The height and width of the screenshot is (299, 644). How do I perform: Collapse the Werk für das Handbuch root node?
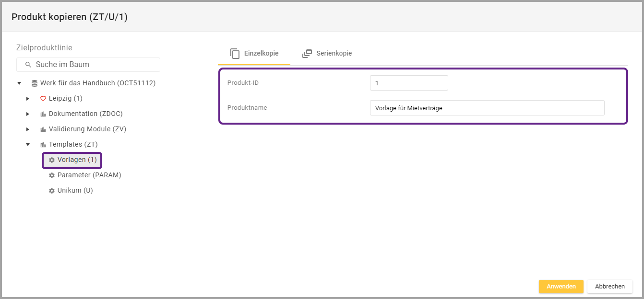(x=19, y=83)
